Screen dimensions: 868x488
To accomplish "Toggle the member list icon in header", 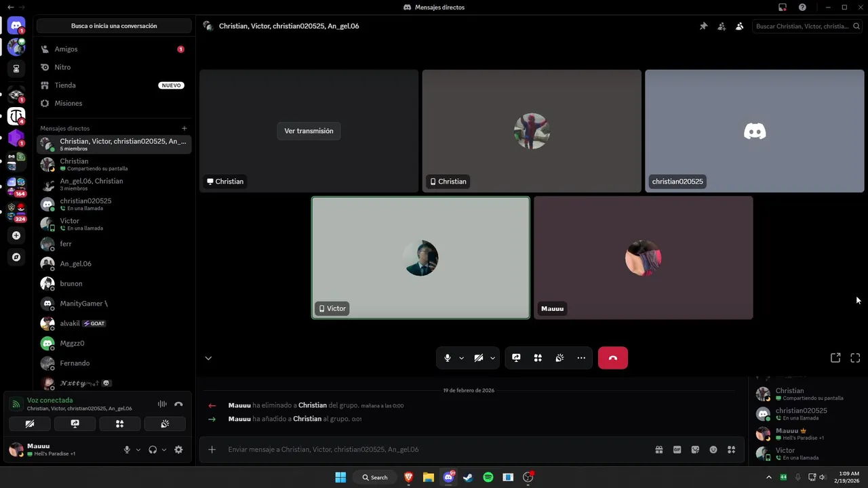I will point(739,26).
